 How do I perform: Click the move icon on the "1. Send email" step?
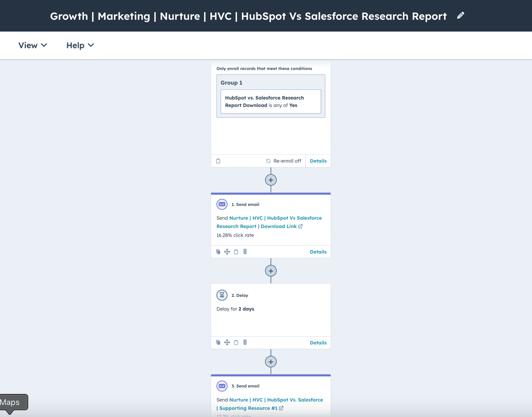coord(227,252)
